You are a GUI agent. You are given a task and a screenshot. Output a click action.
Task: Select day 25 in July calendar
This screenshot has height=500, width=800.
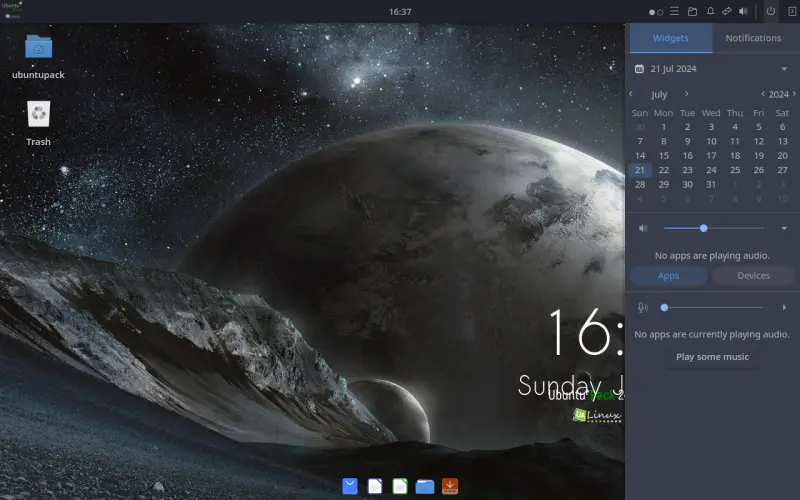[735, 170]
